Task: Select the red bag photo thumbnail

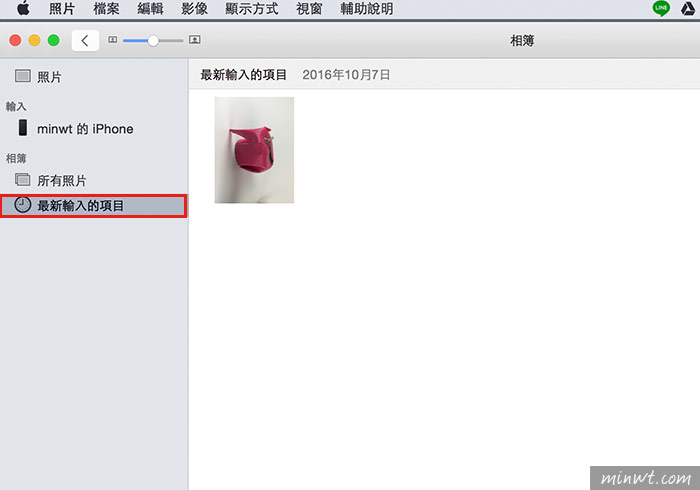Action: [254, 150]
